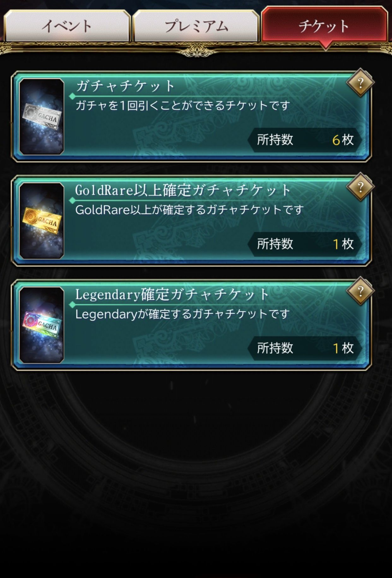Tap the rainbow GACHA ticket thumbnail
This screenshot has width=392, height=578.
tap(41, 325)
